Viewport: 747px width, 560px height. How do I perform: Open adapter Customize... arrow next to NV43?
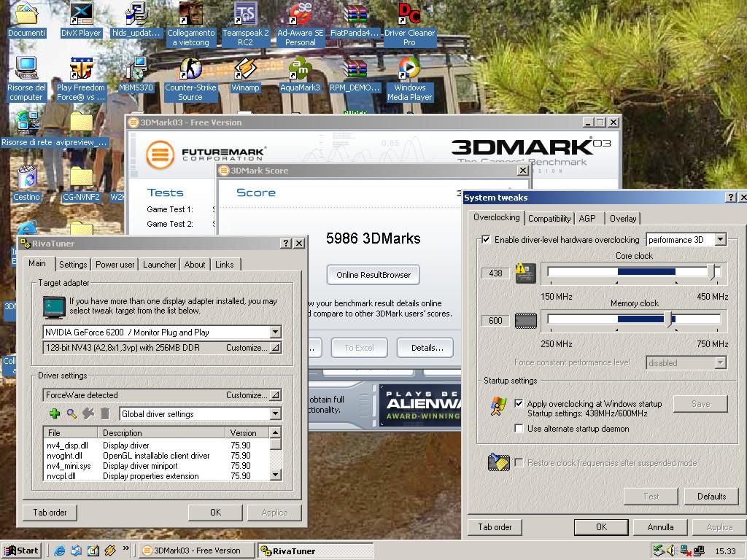(x=275, y=348)
